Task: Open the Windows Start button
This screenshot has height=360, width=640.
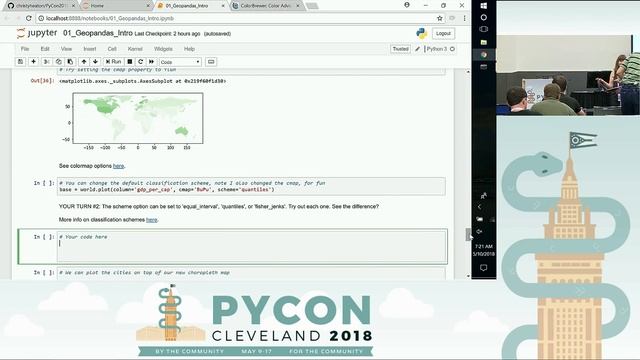Action: 484,6
